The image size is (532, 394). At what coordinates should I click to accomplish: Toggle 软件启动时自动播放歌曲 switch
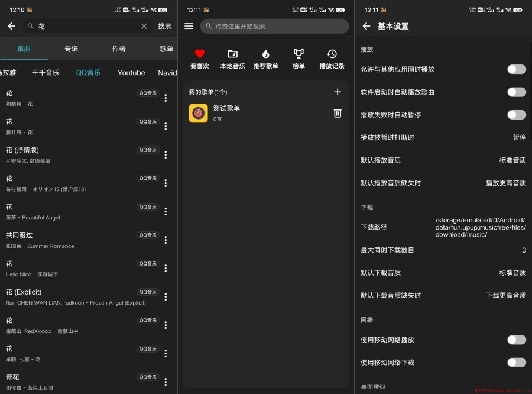[516, 92]
